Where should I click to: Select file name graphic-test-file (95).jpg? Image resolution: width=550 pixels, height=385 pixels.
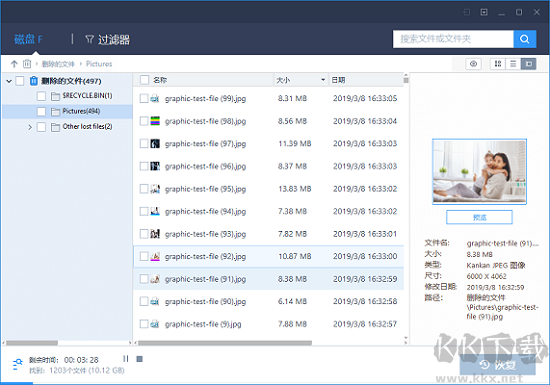point(206,189)
